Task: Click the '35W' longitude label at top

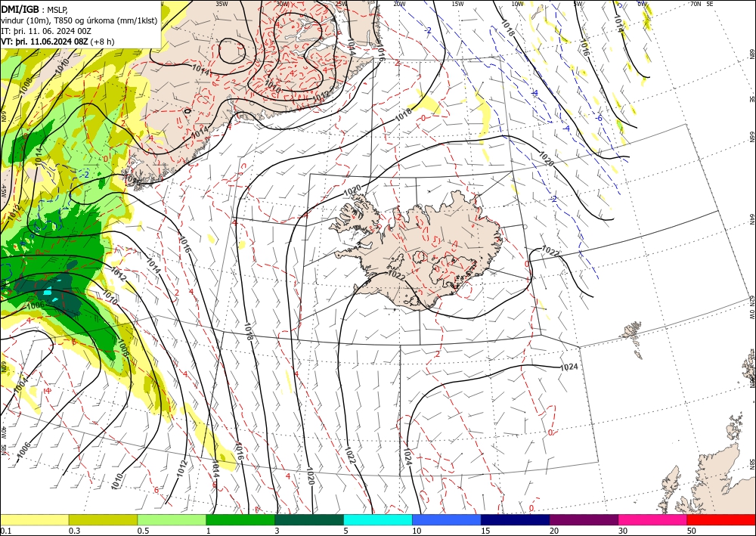Action: click(x=222, y=4)
